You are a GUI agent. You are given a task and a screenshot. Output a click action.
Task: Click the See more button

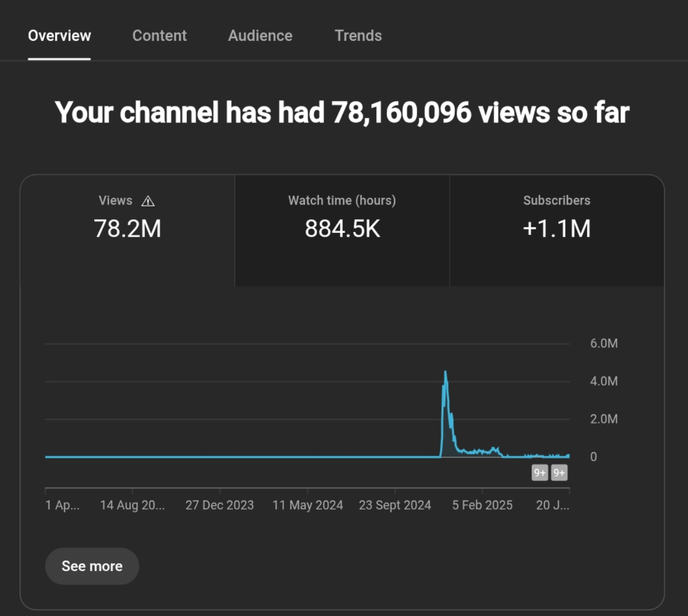coord(92,566)
